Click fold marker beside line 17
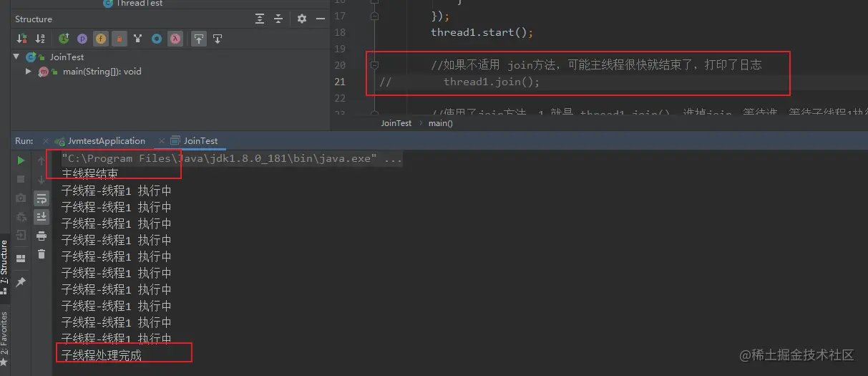Screen dimensions: 868x376 374,16
